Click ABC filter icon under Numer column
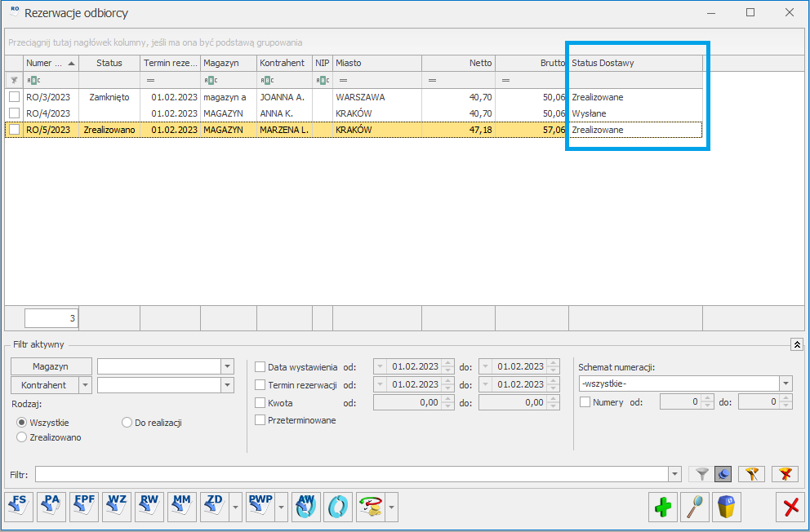Viewport: 810px width, 532px height. [33, 80]
